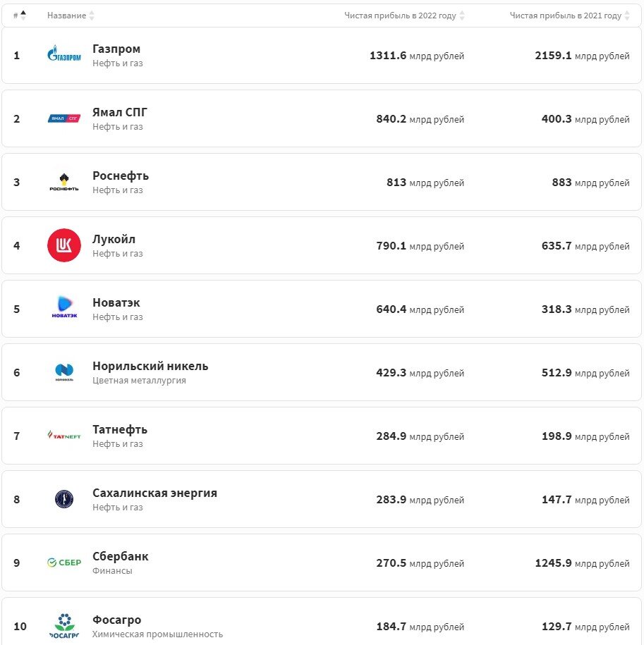Click the Tatneft logo
Image resolution: width=644 pixels, height=645 pixels.
click(63, 435)
